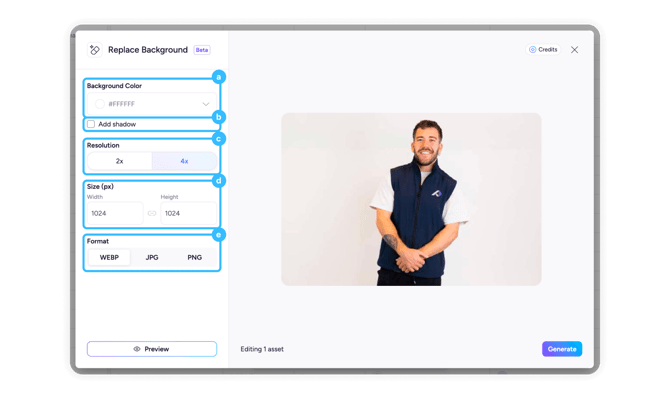Click the Format label
Image resolution: width=670 pixels, height=399 pixels.
tap(98, 241)
